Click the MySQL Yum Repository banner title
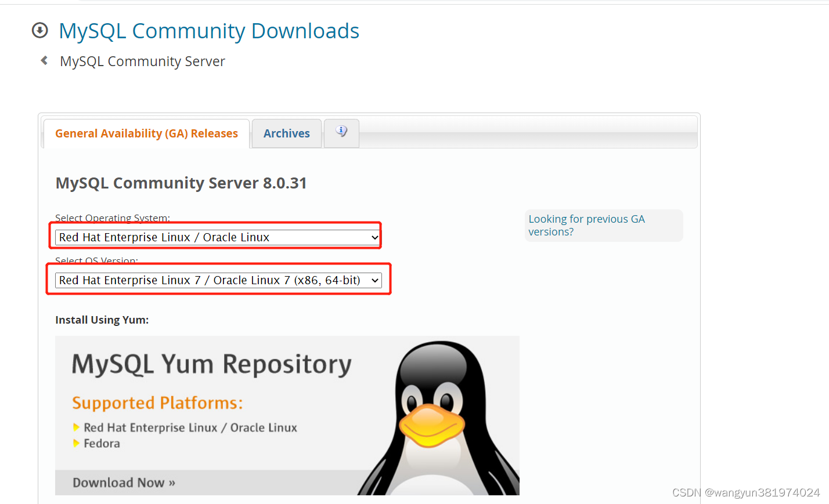Screen dimensions: 829x504 click(212, 365)
